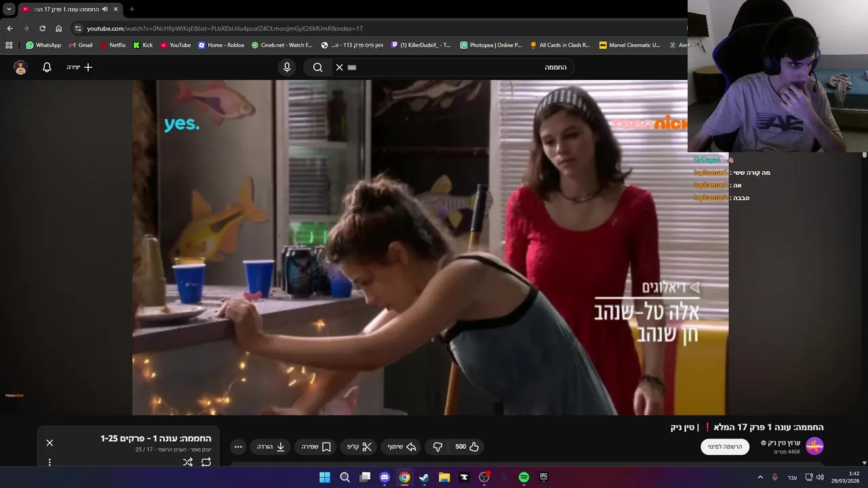Open the Windows Start menu

(x=325, y=477)
